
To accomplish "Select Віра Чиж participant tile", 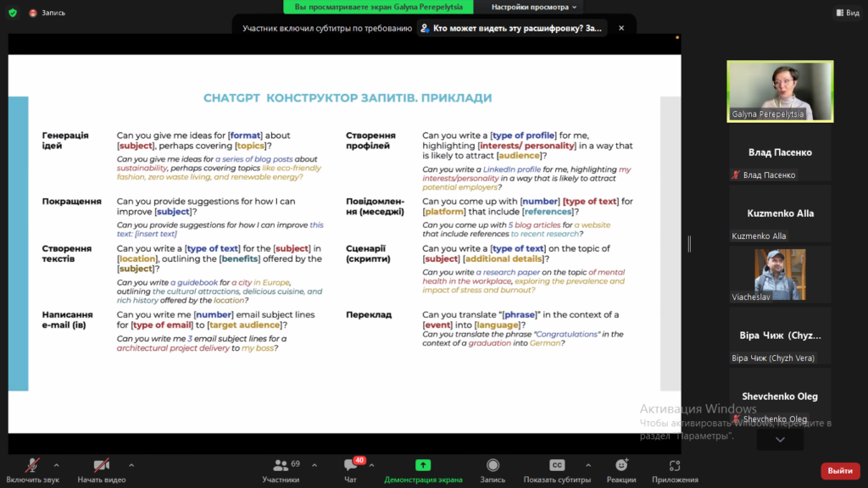I will pyautogui.click(x=780, y=335).
